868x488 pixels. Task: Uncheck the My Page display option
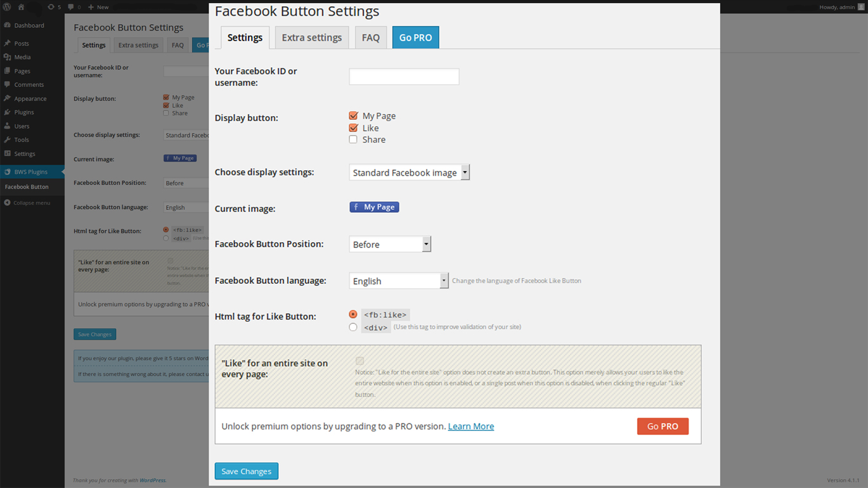coord(353,115)
